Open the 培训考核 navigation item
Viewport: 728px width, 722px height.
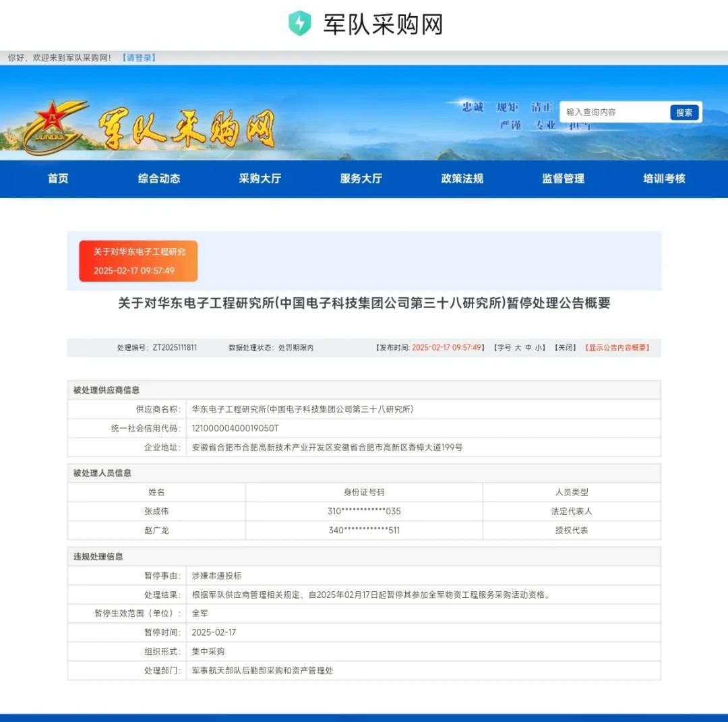click(x=665, y=179)
